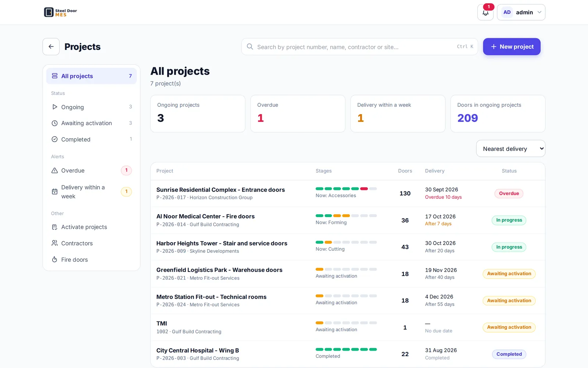Click the Sunrise Residential stage progress bar
This screenshot has width=588, height=368.
click(x=346, y=189)
